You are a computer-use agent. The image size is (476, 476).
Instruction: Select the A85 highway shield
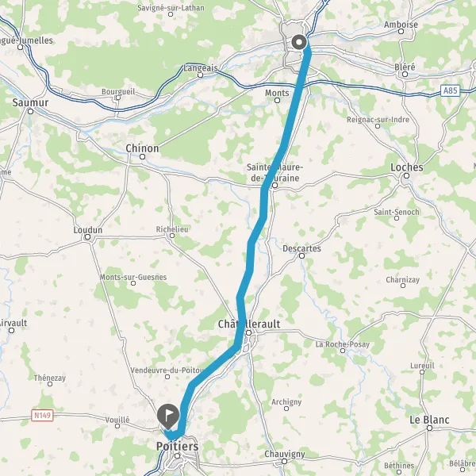[x=450, y=90]
